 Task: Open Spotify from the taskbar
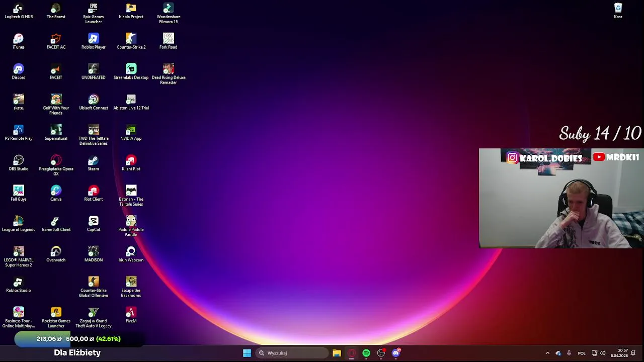tap(366, 353)
